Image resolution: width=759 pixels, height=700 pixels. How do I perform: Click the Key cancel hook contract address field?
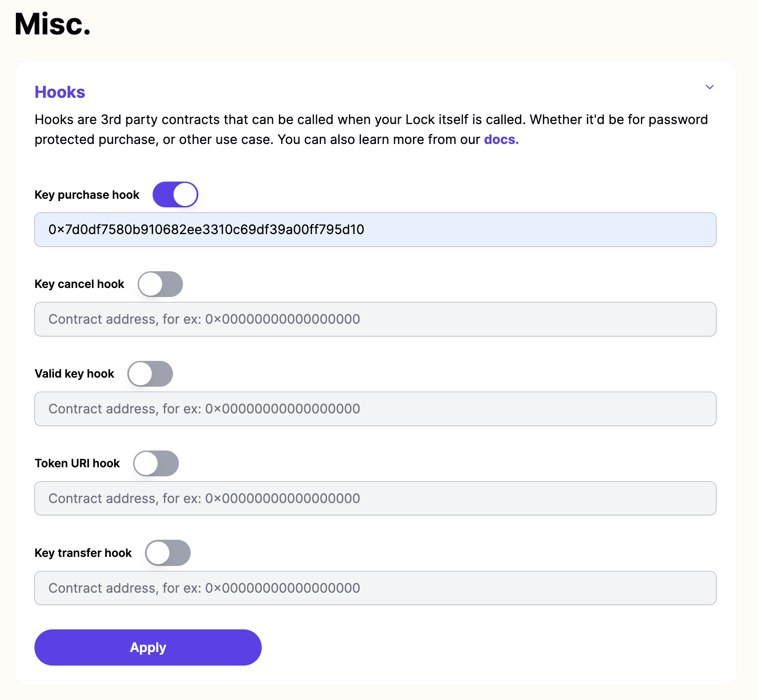375,319
